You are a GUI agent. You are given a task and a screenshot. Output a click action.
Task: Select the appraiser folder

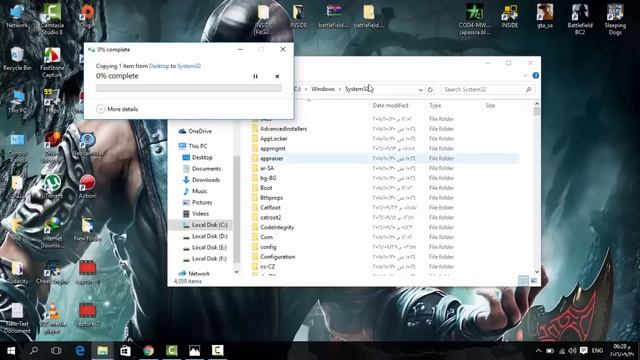[x=271, y=158]
